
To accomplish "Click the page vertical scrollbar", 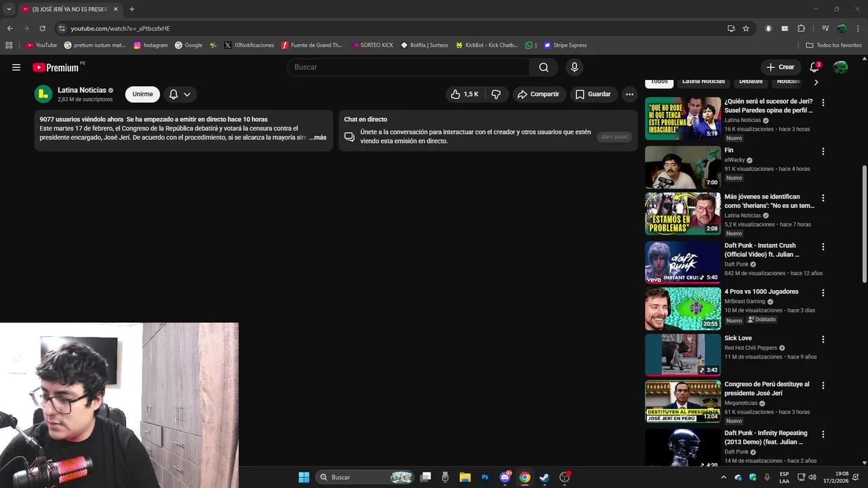I will (864, 224).
